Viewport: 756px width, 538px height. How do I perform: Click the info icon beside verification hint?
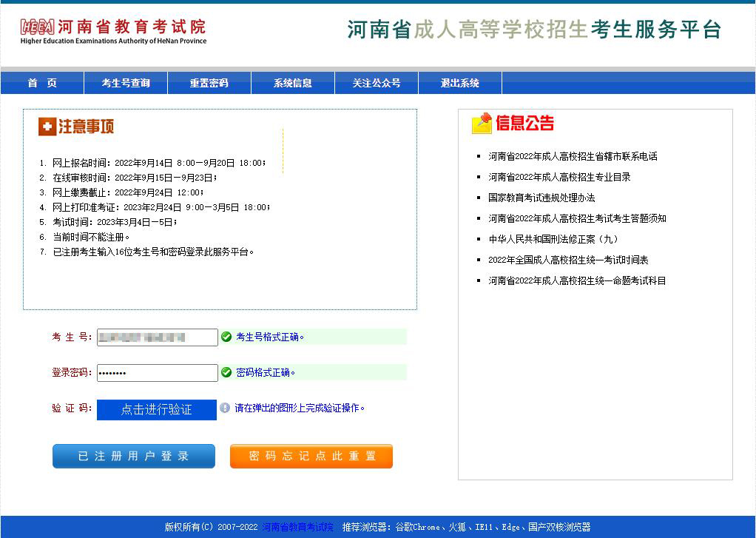pos(225,408)
